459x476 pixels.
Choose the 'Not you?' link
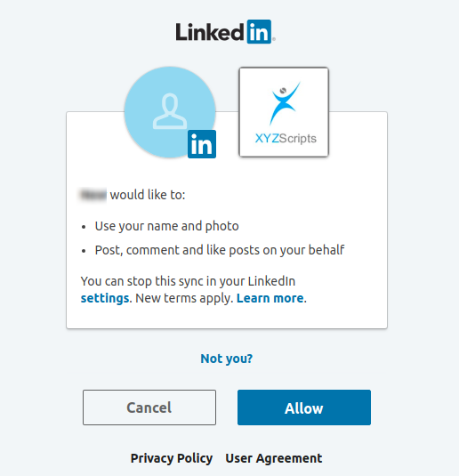[x=227, y=359]
